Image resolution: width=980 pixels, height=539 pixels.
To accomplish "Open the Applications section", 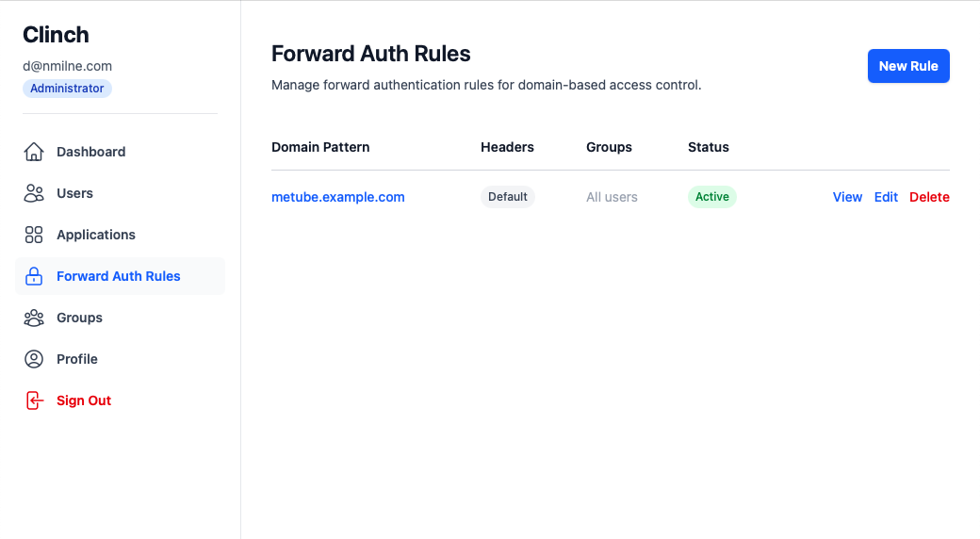I will [96, 235].
